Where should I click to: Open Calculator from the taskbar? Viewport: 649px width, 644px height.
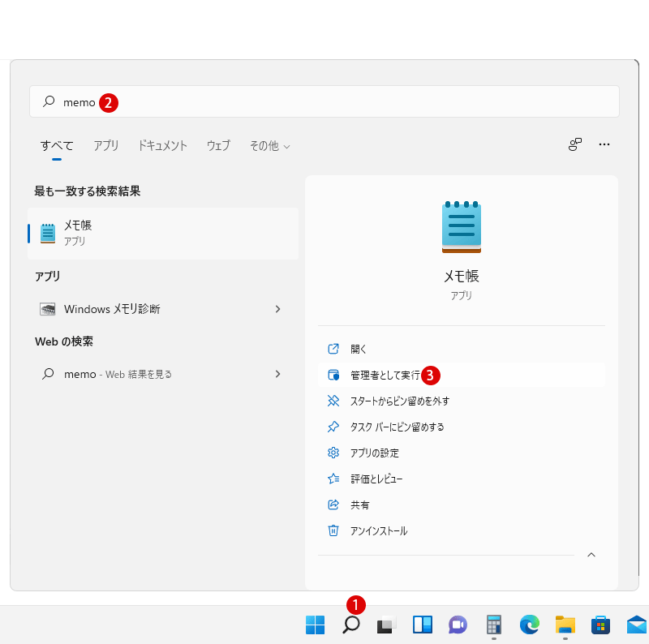coord(493,625)
